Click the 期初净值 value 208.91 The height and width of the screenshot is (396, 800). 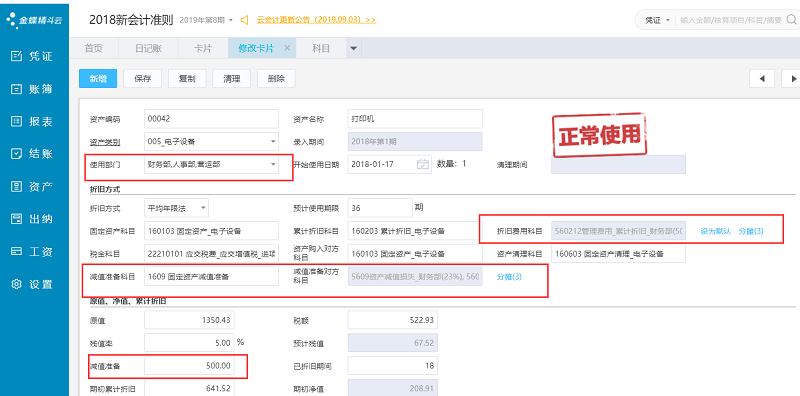click(392, 388)
